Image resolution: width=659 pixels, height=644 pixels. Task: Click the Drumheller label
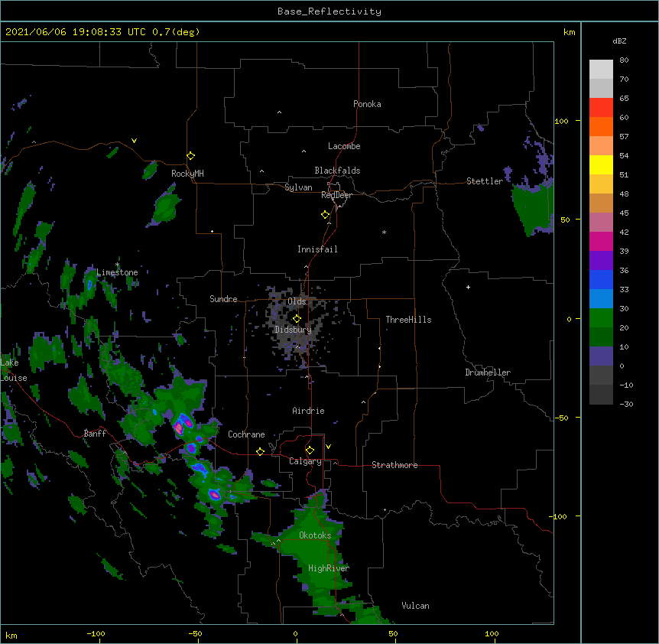click(488, 372)
